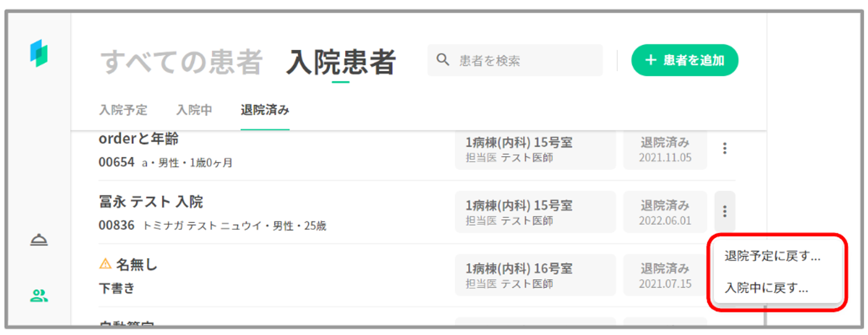The height and width of the screenshot is (335, 868).
Task: Open patient 冨永 テスト 入院 record
Action: pos(151,202)
